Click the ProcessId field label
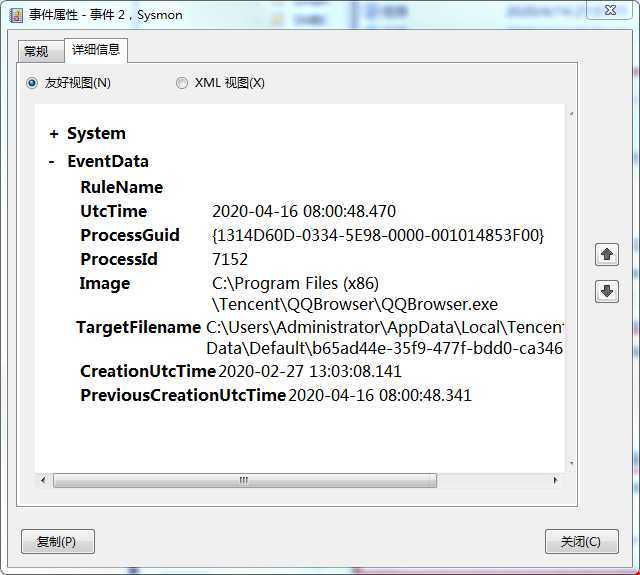 pos(119,260)
